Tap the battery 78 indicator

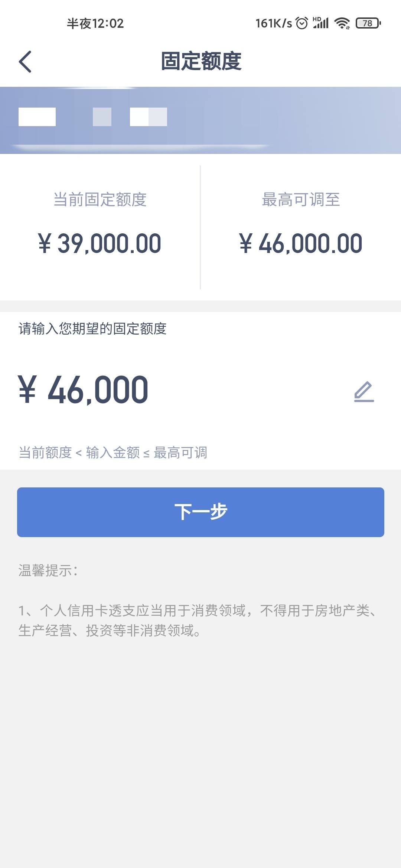(x=368, y=23)
